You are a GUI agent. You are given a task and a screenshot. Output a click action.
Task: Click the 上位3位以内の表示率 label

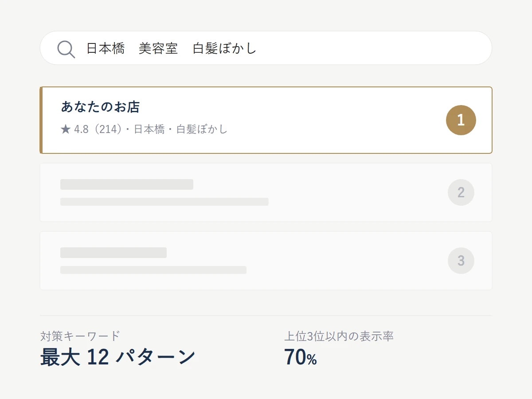pyautogui.click(x=339, y=336)
